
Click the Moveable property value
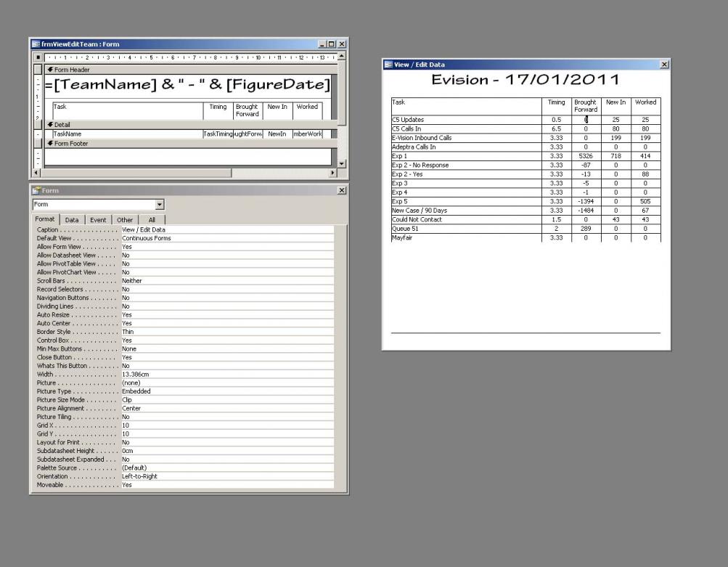[227, 485]
